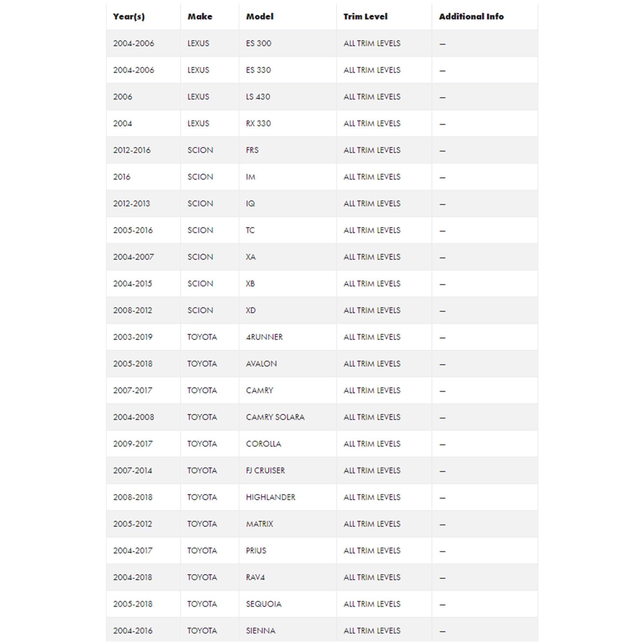This screenshot has width=644, height=644.
Task: Select the FJ CRUISER model cell
Action: tap(265, 470)
